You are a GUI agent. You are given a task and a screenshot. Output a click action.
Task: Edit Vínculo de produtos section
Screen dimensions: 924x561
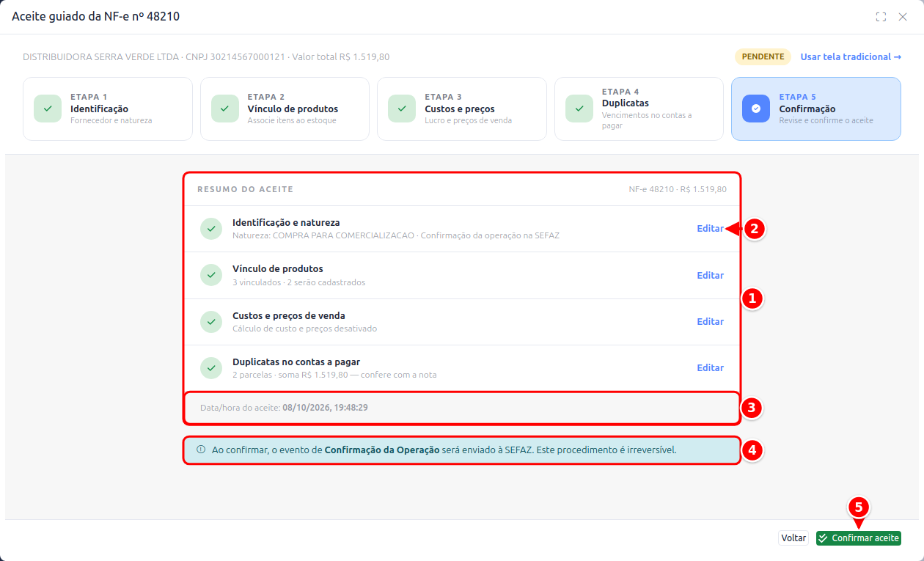(710, 275)
